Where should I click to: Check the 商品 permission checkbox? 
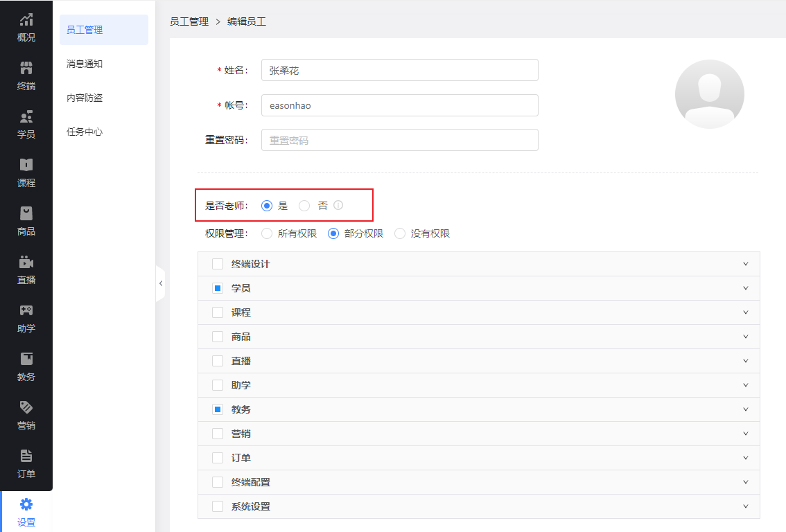(x=218, y=337)
